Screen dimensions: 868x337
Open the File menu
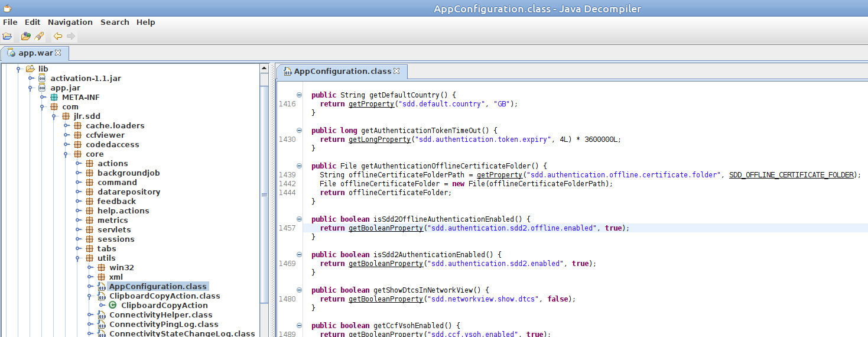10,22
